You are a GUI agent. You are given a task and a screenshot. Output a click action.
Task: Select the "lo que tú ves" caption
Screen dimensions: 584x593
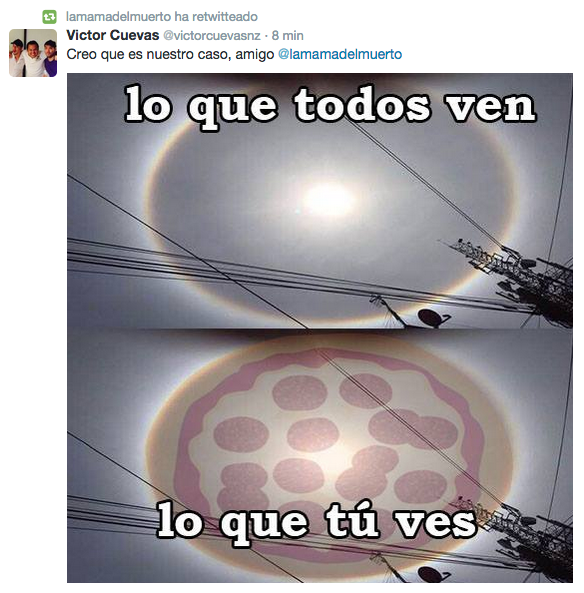(x=317, y=522)
